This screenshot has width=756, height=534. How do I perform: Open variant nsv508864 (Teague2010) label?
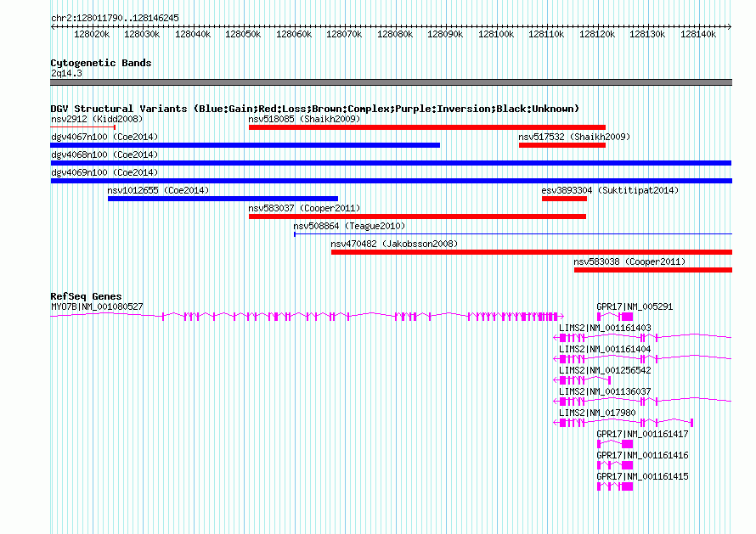349,226
